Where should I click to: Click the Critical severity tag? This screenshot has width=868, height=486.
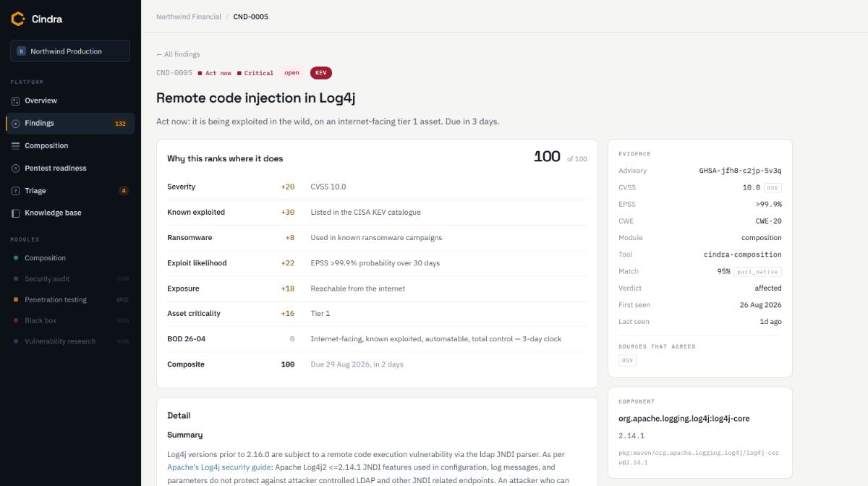coord(255,73)
